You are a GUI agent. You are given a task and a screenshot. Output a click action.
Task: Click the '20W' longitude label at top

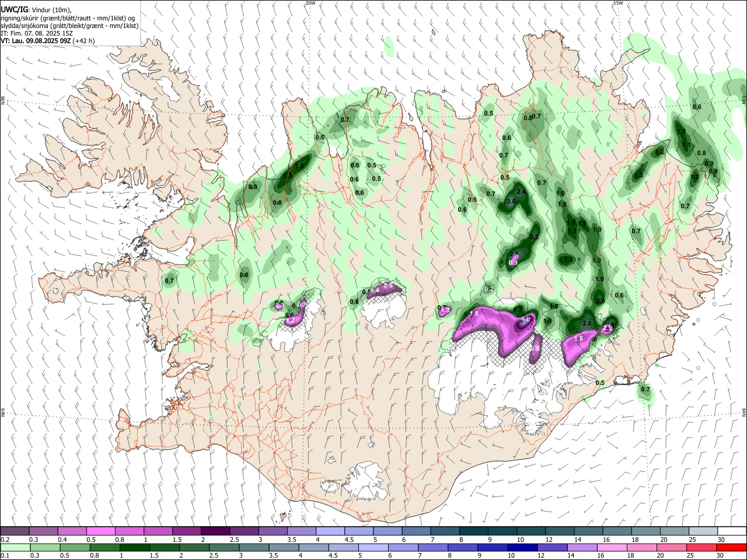(310, 3)
